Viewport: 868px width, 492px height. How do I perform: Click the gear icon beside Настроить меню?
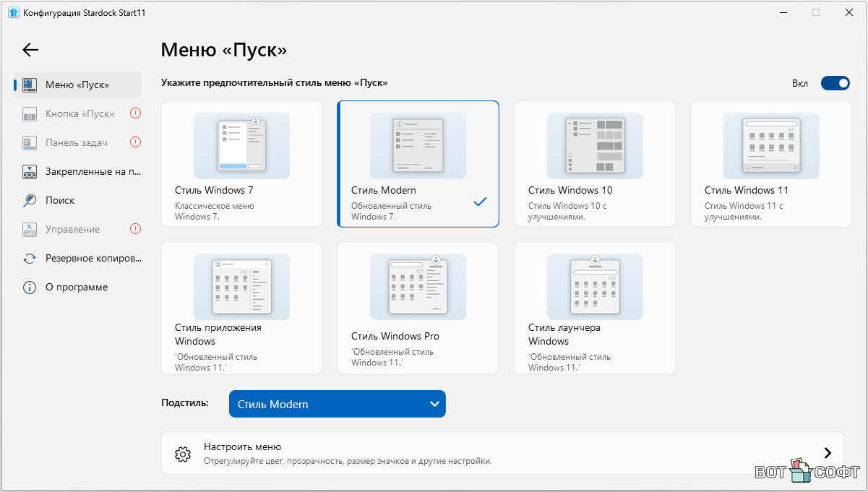click(183, 454)
